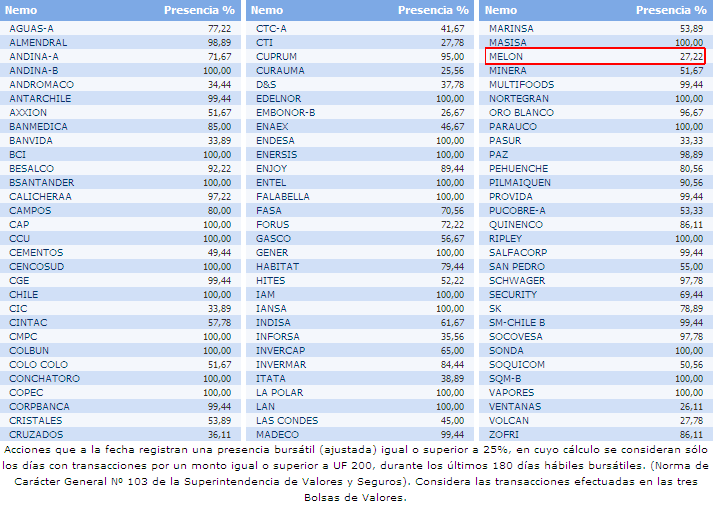Image resolution: width=717 pixels, height=509 pixels.
Task: Click the GASCO entry
Action: coord(273,239)
